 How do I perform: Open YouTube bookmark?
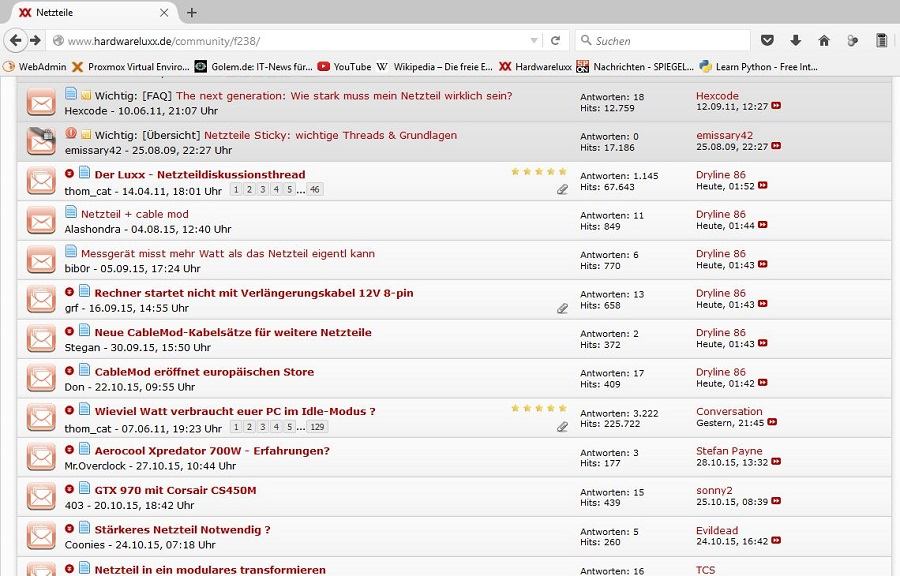tap(344, 67)
